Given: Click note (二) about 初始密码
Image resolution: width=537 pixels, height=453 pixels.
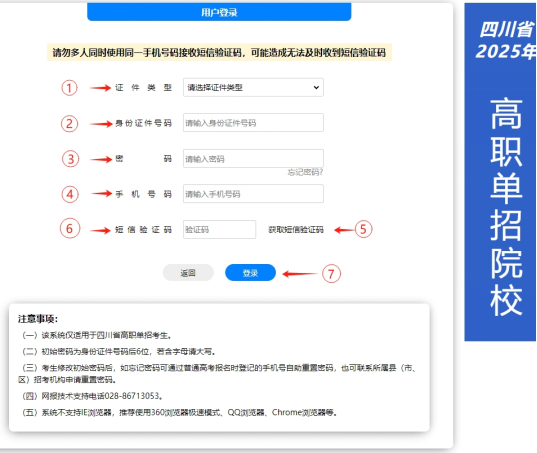Looking at the screenshot, I should pos(118,352).
